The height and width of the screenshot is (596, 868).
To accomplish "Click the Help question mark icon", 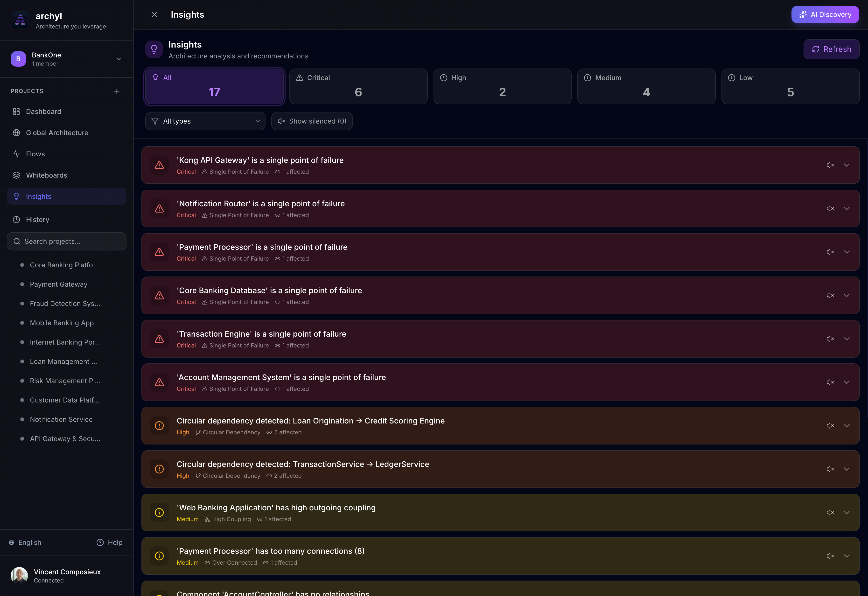I will click(x=100, y=543).
